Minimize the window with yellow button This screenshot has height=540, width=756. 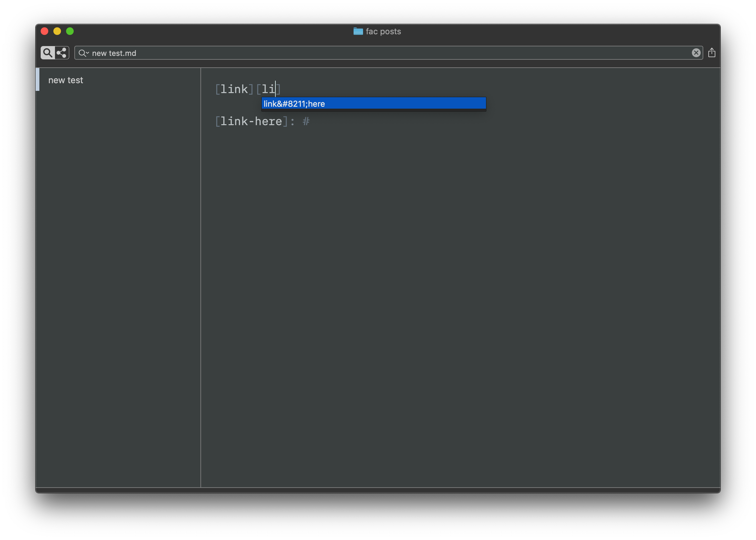click(x=57, y=31)
